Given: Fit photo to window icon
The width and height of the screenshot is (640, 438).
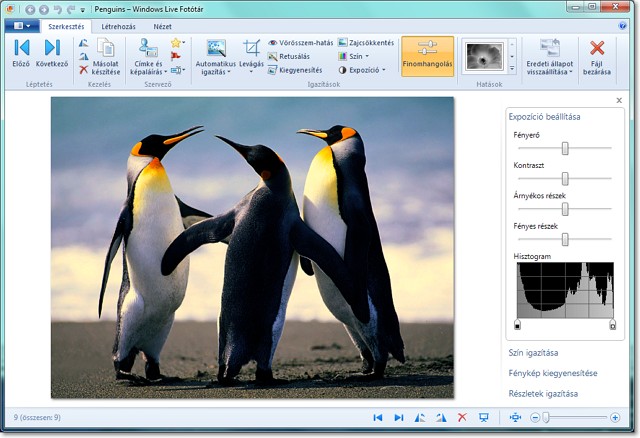Looking at the screenshot, I should tap(516, 417).
